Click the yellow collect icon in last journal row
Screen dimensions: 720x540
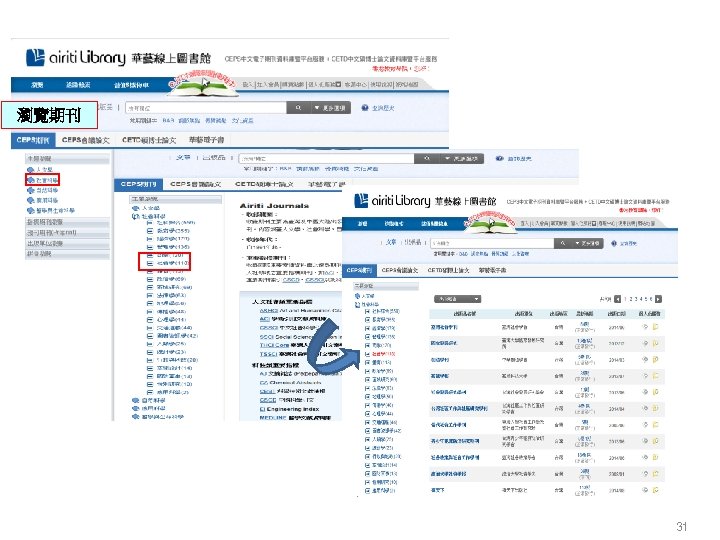tap(656, 490)
